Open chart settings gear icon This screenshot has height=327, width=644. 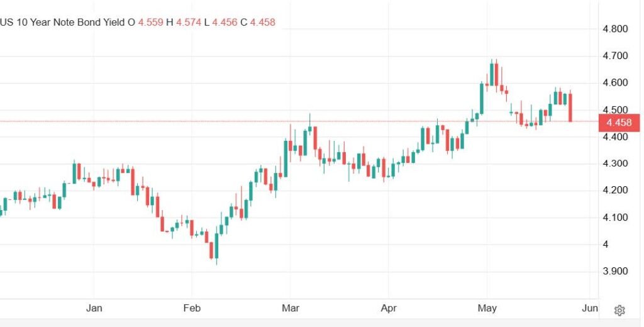[619, 311]
